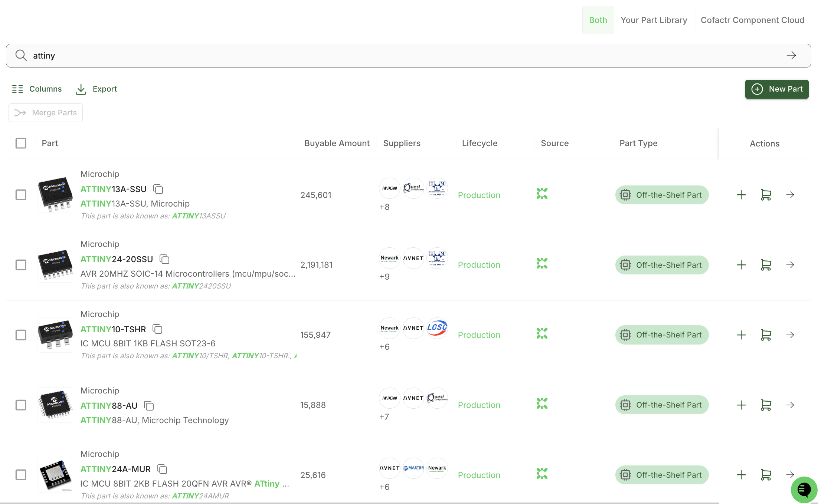This screenshot has height=504, width=818.
Task: Click the Arrow supplier logo for ATTINY13A-SSU
Action: click(390, 188)
